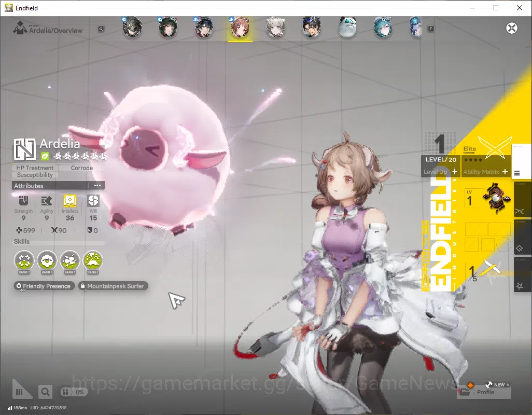
Task: Open the Attributes details ellipsis
Action: pyautogui.click(x=97, y=186)
